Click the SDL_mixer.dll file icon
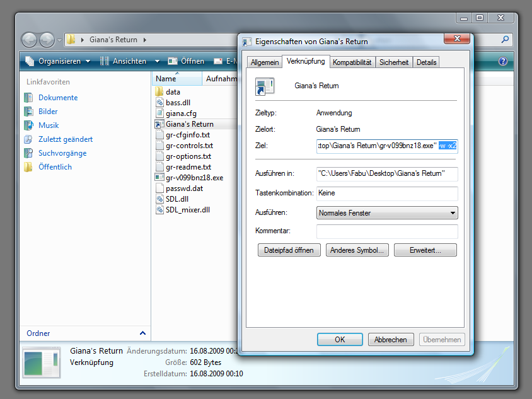Screen dimensions: 532x399 (x=159, y=210)
